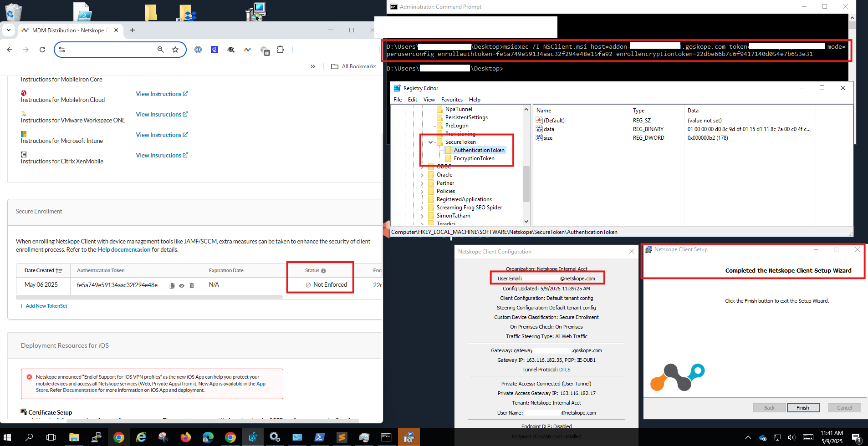Image resolution: width=868 pixels, height=446 pixels.
Task: Click the paused extension icon in Chrome's toolbar
Action: tap(265, 51)
